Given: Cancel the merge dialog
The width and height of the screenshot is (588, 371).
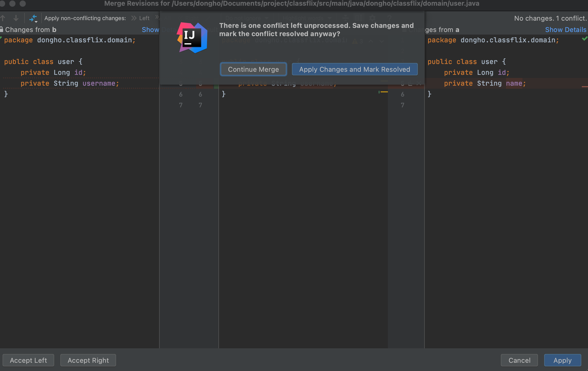Looking at the screenshot, I should tap(519, 360).
